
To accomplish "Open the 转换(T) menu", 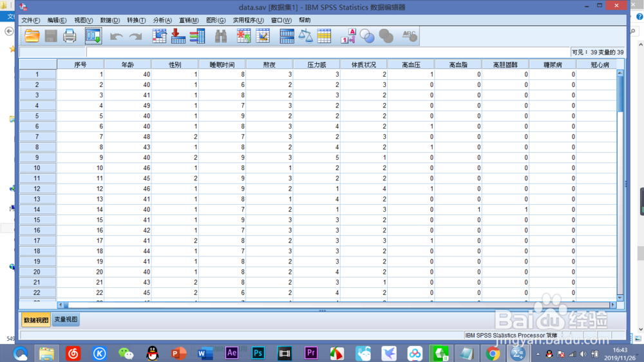I will pyautogui.click(x=137, y=20).
